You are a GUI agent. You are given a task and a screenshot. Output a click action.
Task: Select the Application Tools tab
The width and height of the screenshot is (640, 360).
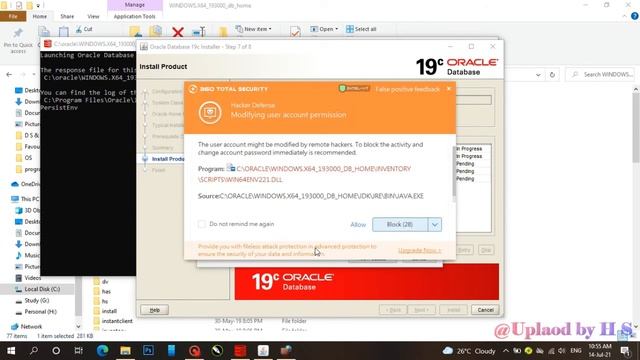(134, 16)
